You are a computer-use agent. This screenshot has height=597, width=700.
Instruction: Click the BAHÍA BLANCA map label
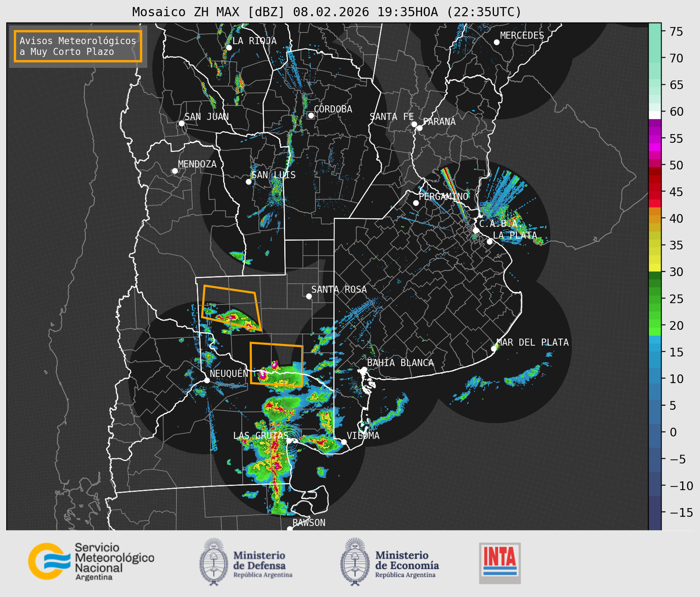pyautogui.click(x=400, y=363)
